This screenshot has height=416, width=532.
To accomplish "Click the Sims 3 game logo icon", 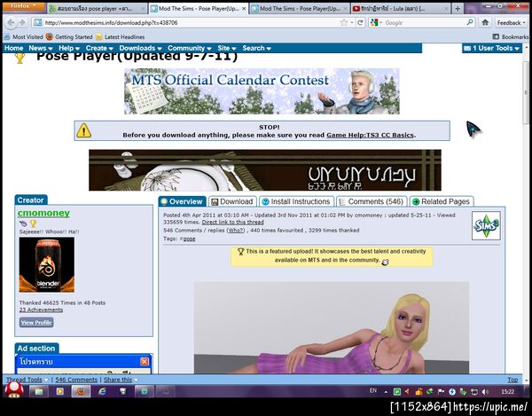I will 486,225.
